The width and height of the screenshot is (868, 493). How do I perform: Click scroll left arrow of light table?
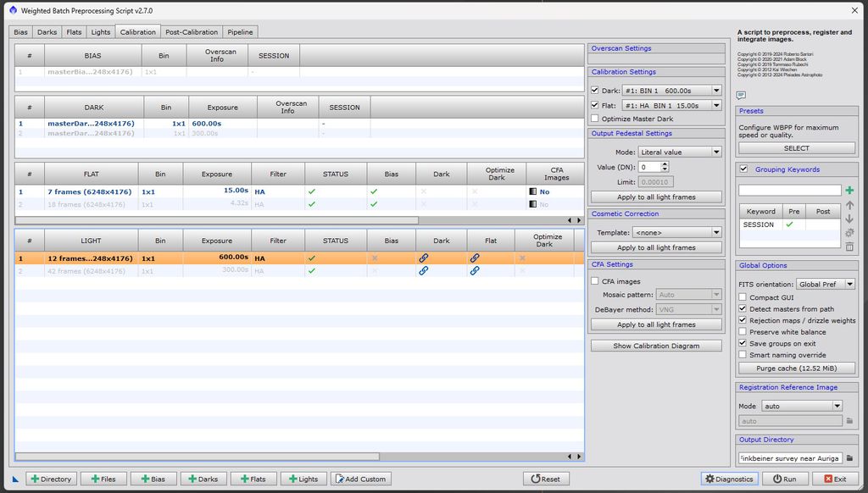pyautogui.click(x=570, y=457)
